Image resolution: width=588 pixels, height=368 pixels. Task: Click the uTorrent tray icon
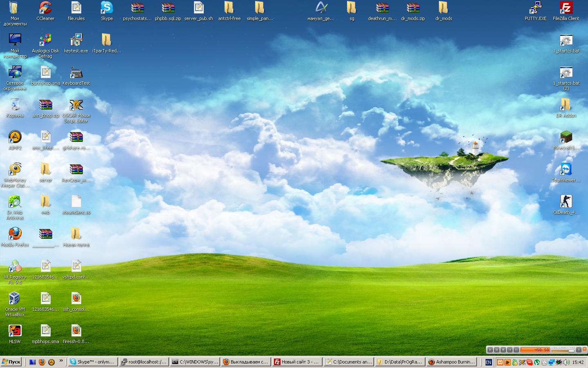[x=537, y=362]
